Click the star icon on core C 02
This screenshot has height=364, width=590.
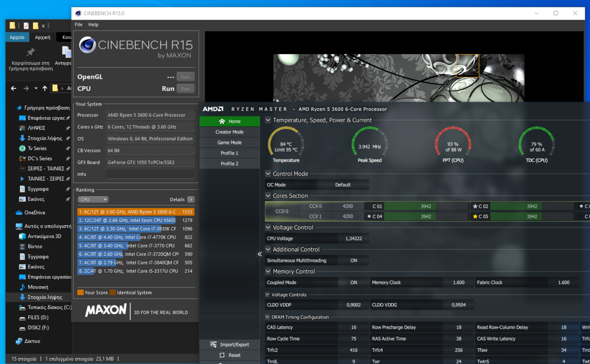pyautogui.click(x=475, y=206)
